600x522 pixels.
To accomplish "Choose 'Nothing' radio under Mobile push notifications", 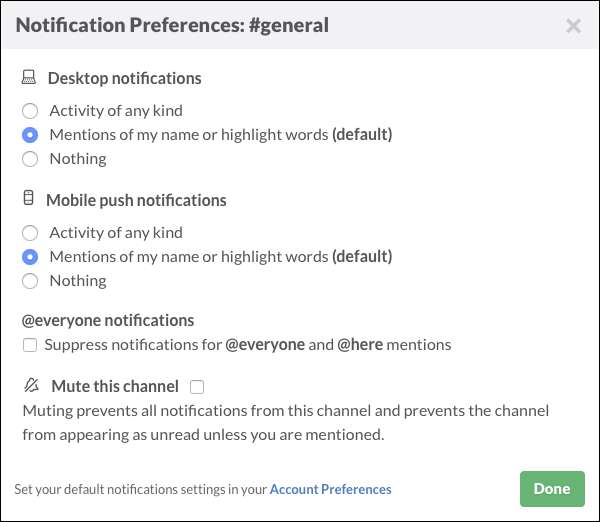I will [x=30, y=280].
